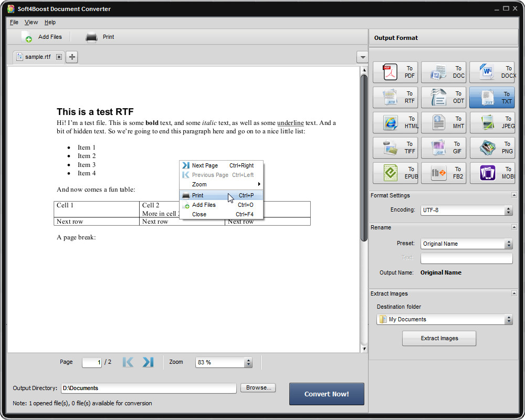
Task: Choose Print in context menu
Action: (222, 195)
